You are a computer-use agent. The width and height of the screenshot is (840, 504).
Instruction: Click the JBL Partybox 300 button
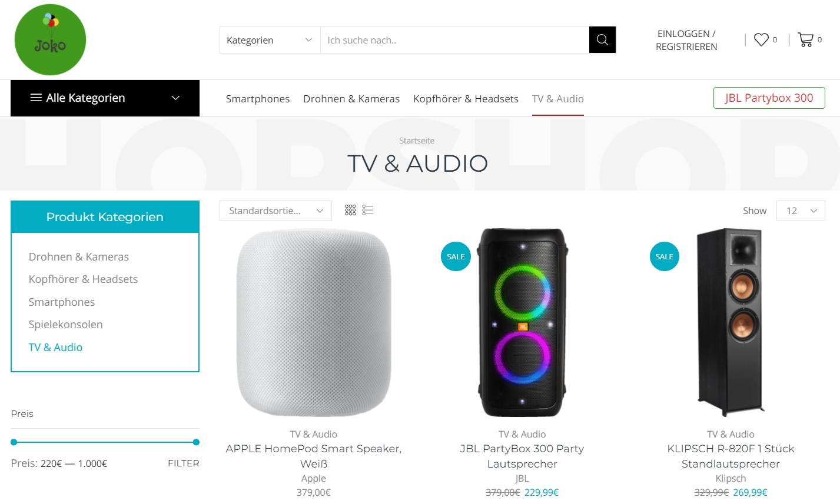(x=769, y=98)
